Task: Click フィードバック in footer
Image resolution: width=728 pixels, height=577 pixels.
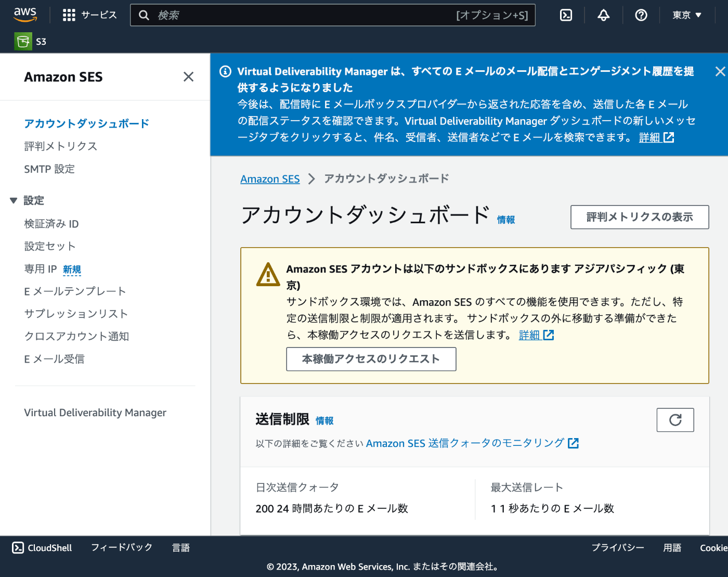Action: 122,547
